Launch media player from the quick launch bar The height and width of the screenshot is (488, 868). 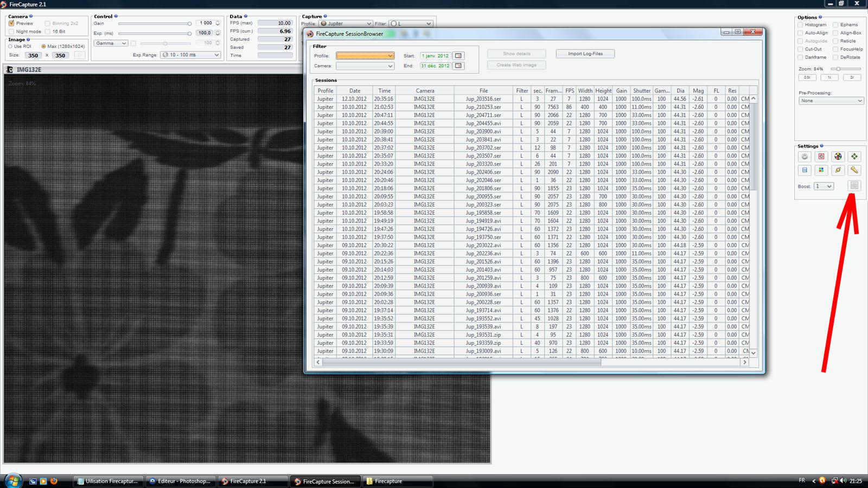point(43,481)
